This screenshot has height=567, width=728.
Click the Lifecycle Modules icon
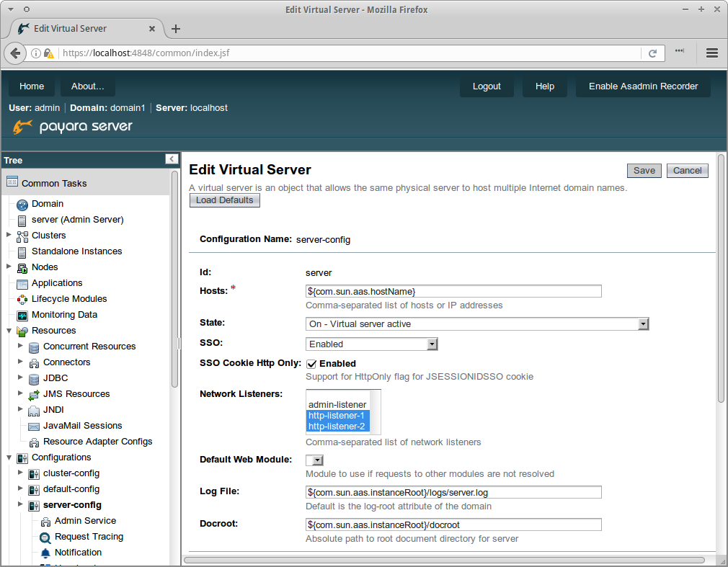[22, 299]
